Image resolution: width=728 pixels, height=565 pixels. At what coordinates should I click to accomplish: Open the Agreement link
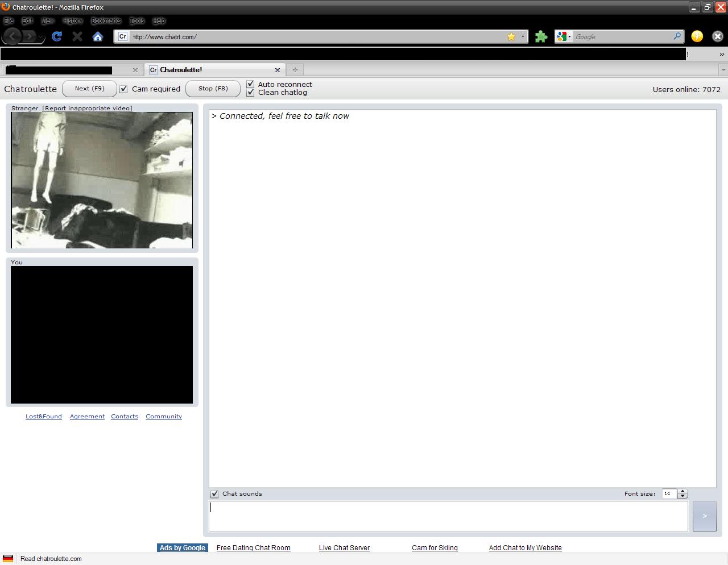(87, 417)
